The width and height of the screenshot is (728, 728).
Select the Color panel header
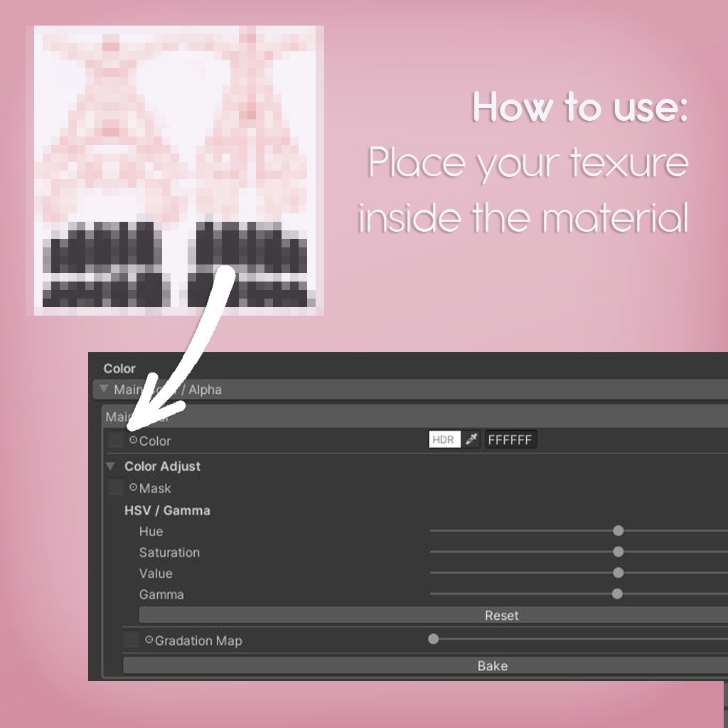point(119,368)
